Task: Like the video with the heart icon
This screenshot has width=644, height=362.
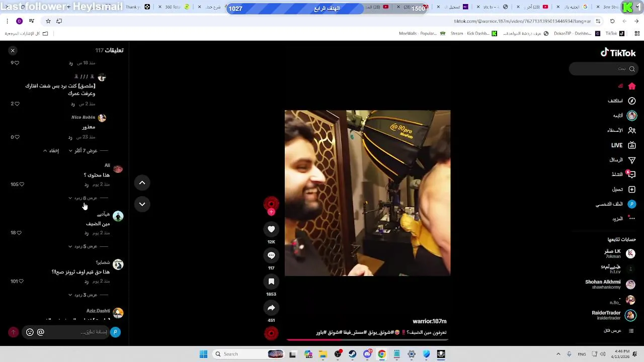Action: (271, 229)
